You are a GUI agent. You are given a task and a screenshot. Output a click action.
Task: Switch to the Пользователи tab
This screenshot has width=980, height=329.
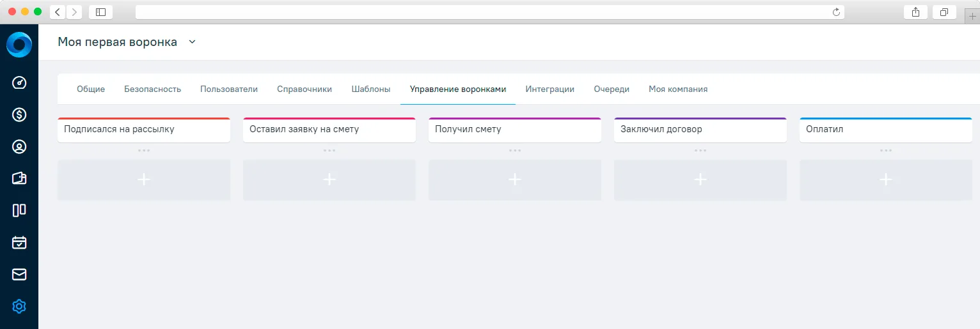(x=229, y=89)
